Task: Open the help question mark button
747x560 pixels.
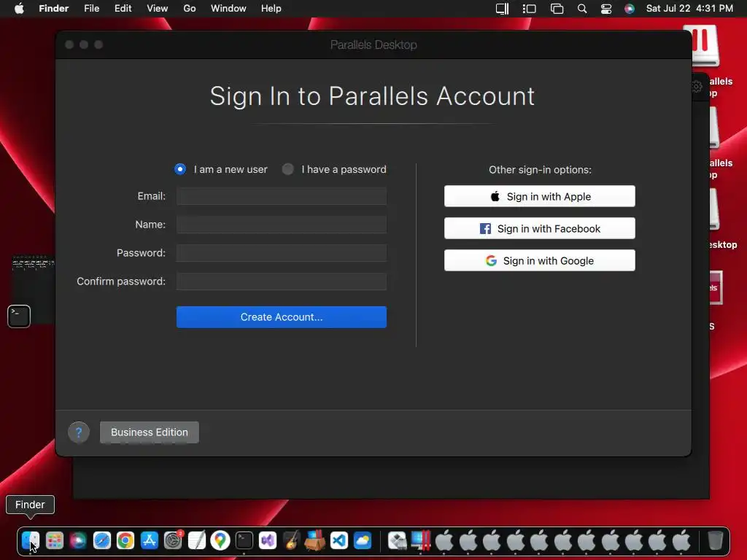Action: click(79, 432)
